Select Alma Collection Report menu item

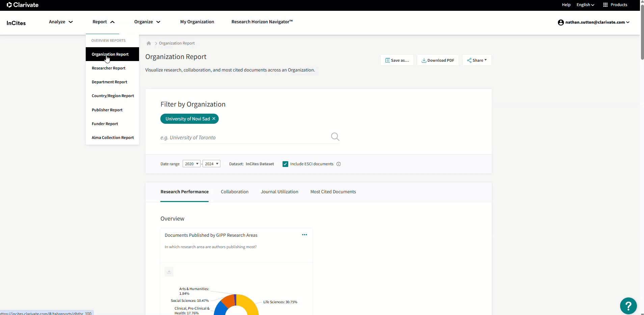click(112, 138)
